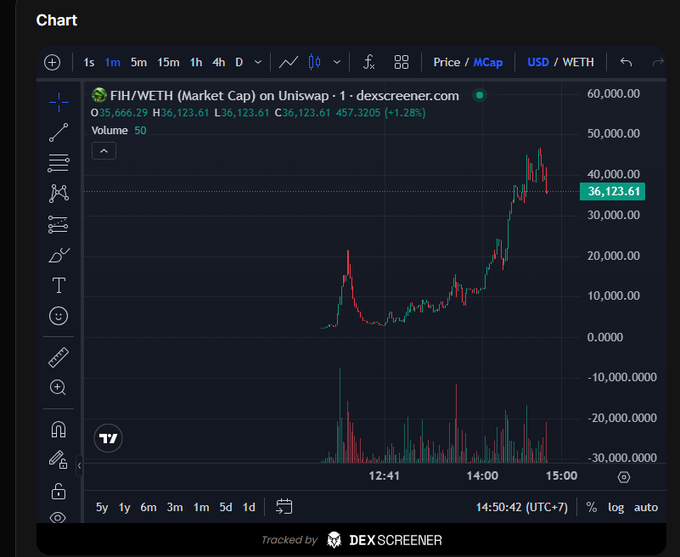This screenshot has width=680, height=557.
Task: Click the 14:00 time axis label
Action: click(x=482, y=476)
